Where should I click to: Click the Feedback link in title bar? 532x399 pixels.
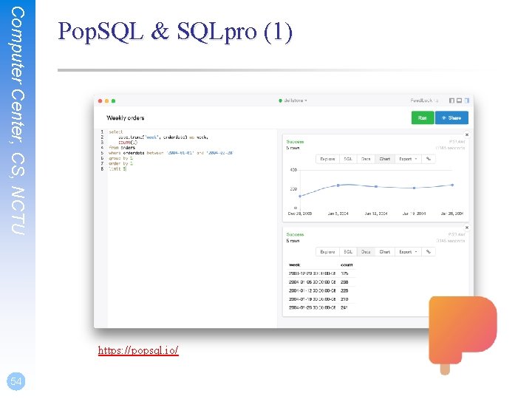[x=421, y=100]
